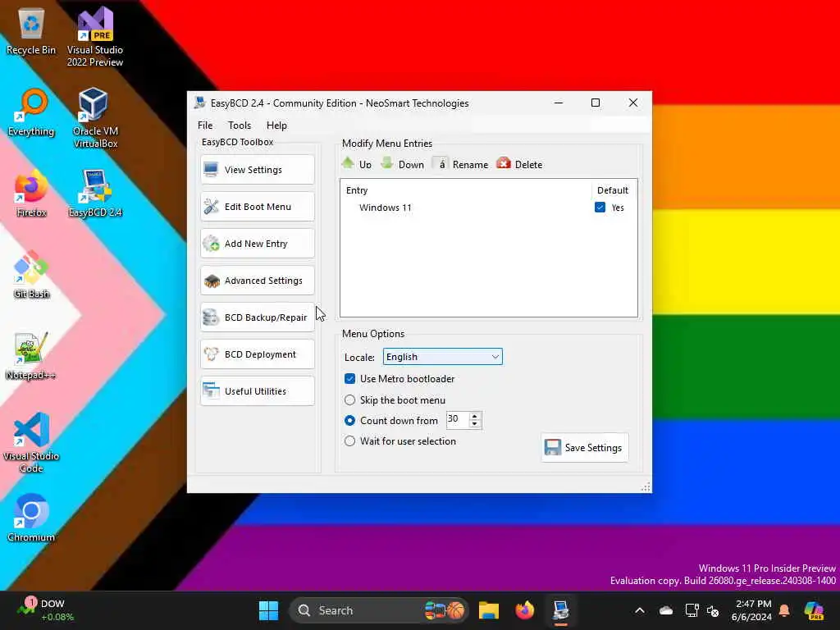Open the notification bell
The image size is (840, 630).
pyautogui.click(x=784, y=610)
